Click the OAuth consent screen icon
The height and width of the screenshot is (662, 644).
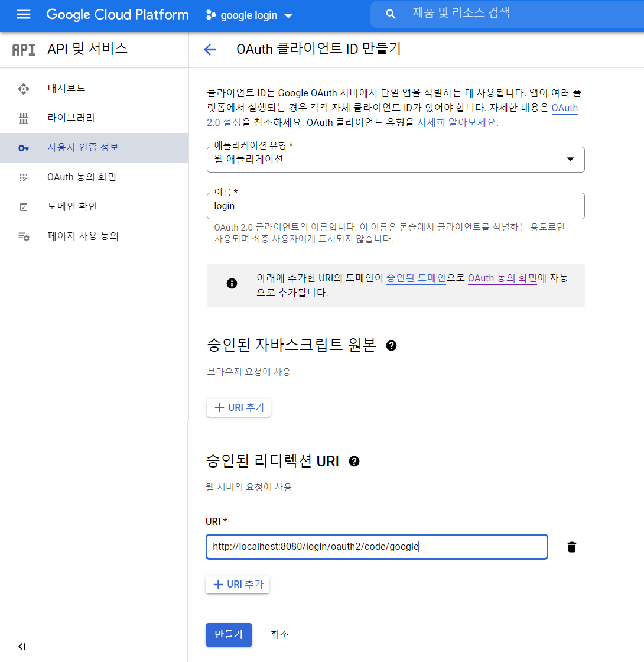[x=24, y=177]
